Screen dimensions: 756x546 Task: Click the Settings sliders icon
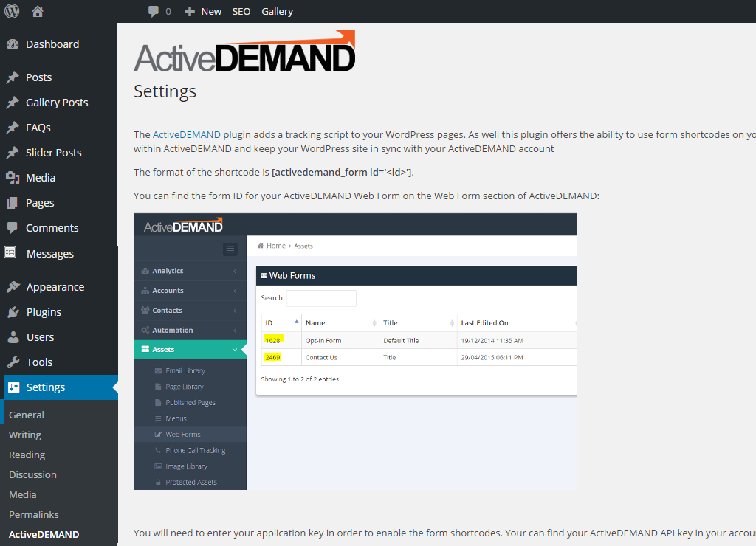[x=14, y=387]
